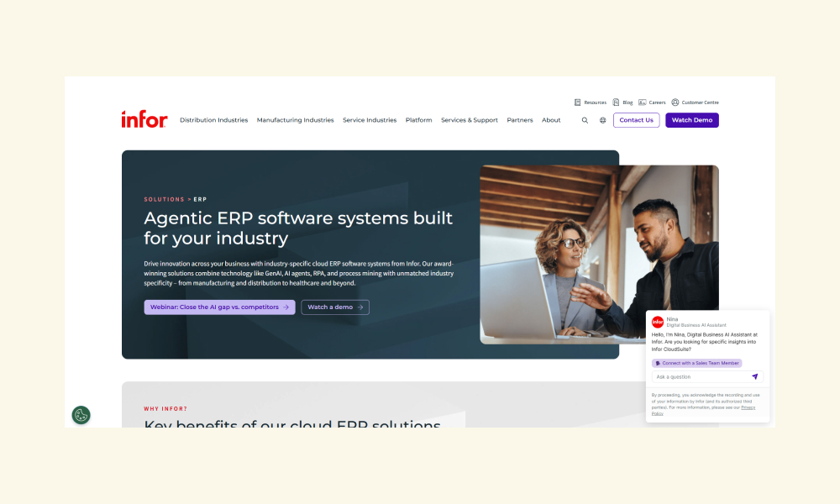Viewport: 840px width, 504px height.
Task: Click the send arrow icon in chat
Action: 755,376
